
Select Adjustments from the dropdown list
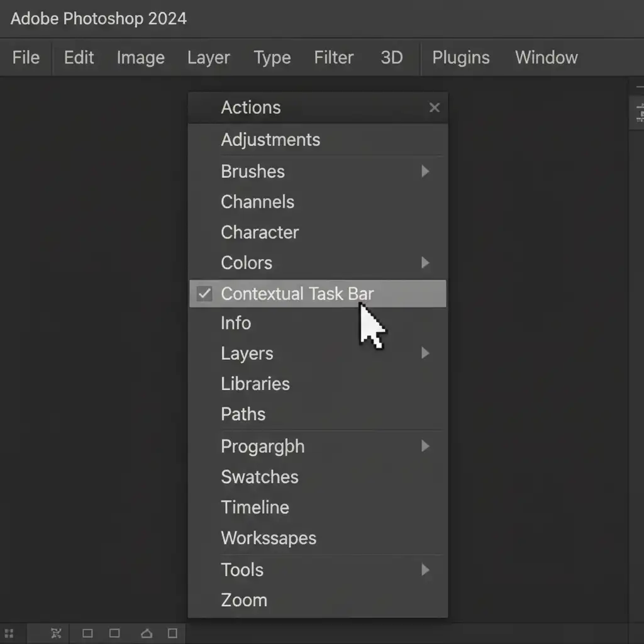point(270,140)
